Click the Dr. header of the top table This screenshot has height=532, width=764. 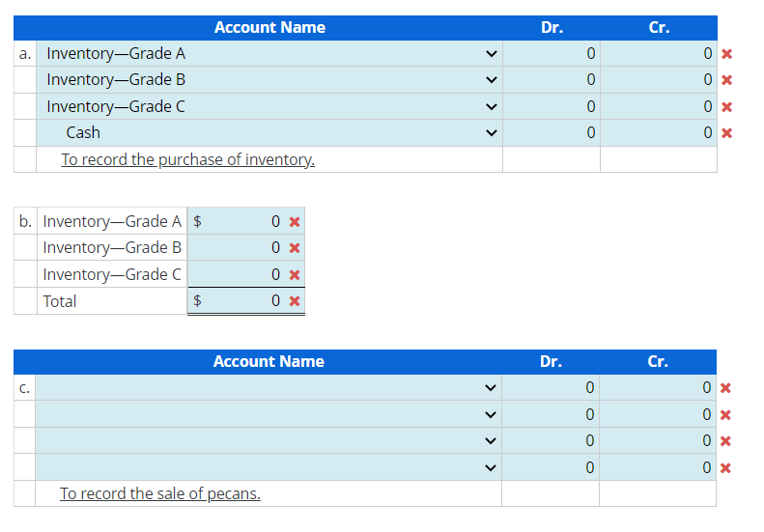coord(552,27)
